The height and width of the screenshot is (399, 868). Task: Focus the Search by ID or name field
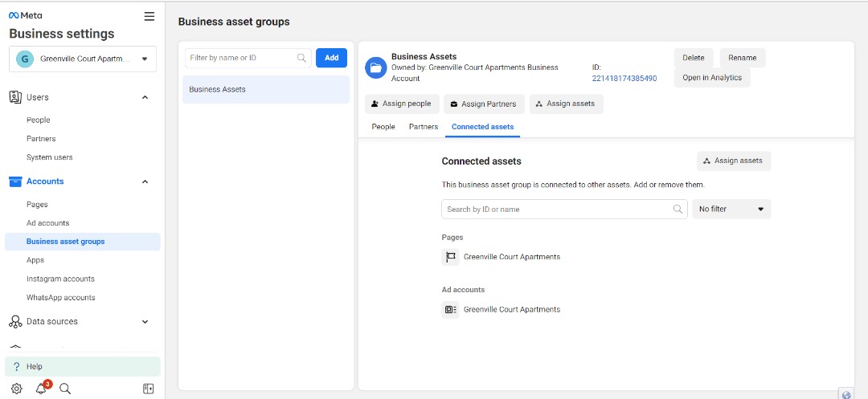564,209
